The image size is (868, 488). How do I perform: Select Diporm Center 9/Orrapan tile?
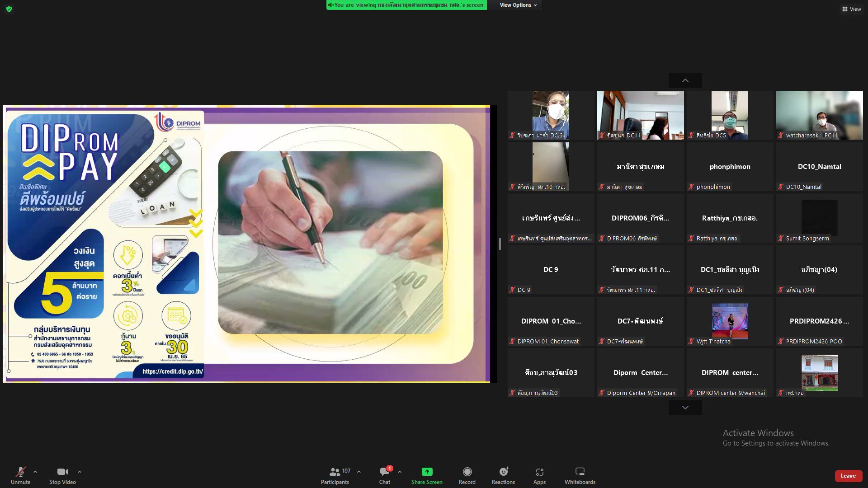640,373
